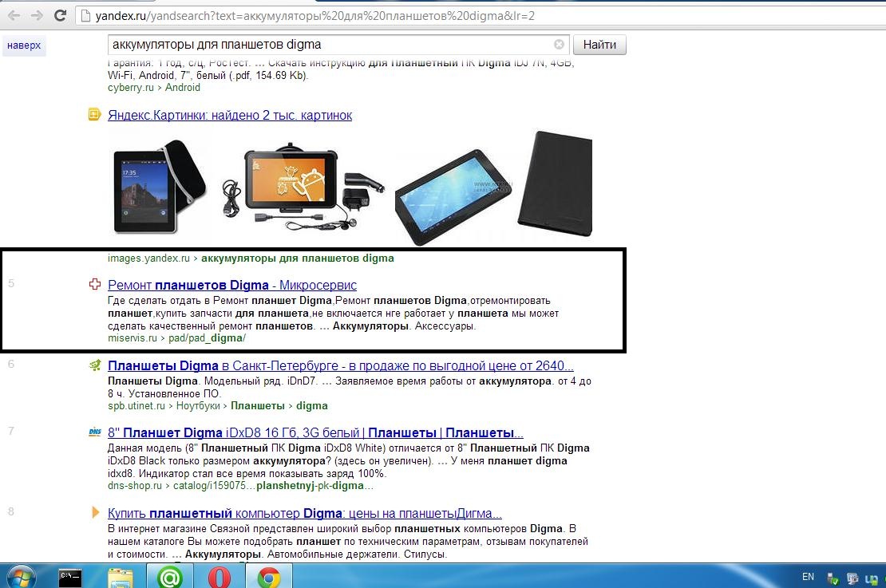Open blue-screen angled tablet thumbnail
Image resolution: width=886 pixels, height=588 pixels.
pos(453,198)
